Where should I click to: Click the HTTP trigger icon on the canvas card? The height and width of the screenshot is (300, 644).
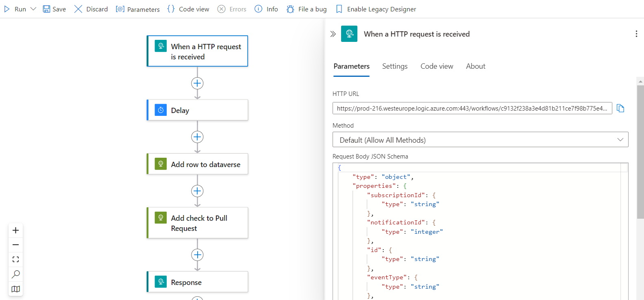(x=161, y=46)
